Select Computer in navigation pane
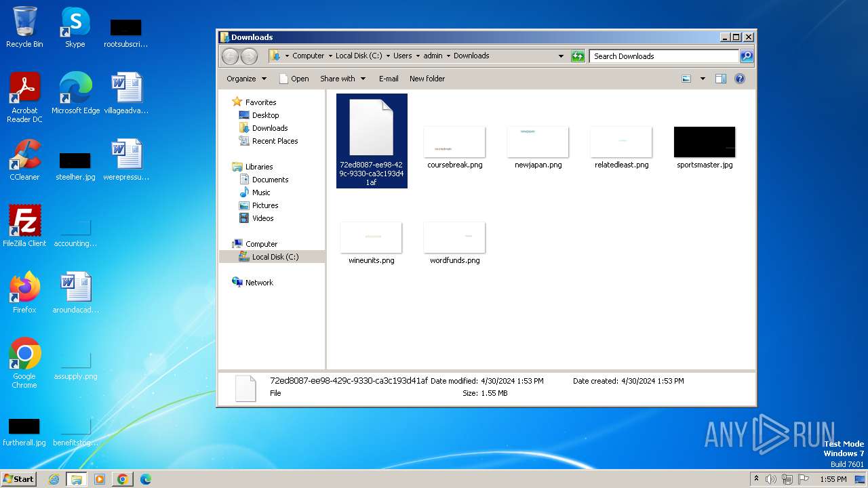Viewport: 868px width, 488px height. [x=261, y=244]
